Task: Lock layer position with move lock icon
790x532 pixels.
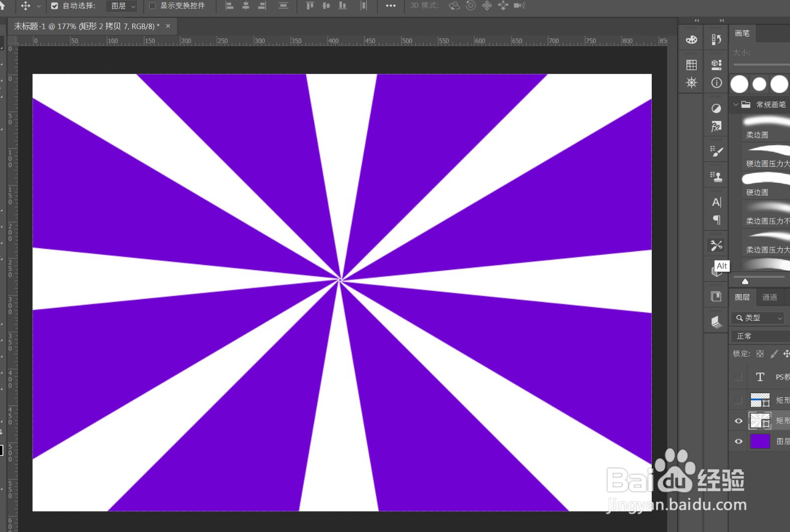Action: (787, 354)
